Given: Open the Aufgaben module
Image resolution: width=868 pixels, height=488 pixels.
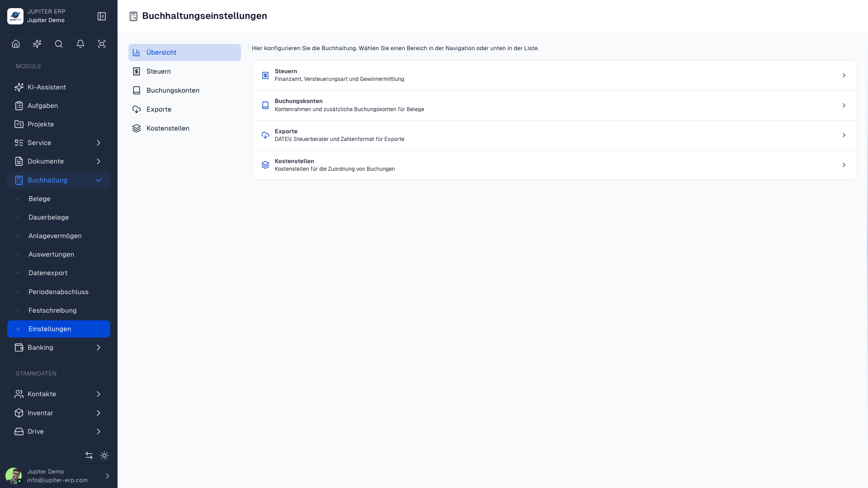Looking at the screenshot, I should point(59,106).
